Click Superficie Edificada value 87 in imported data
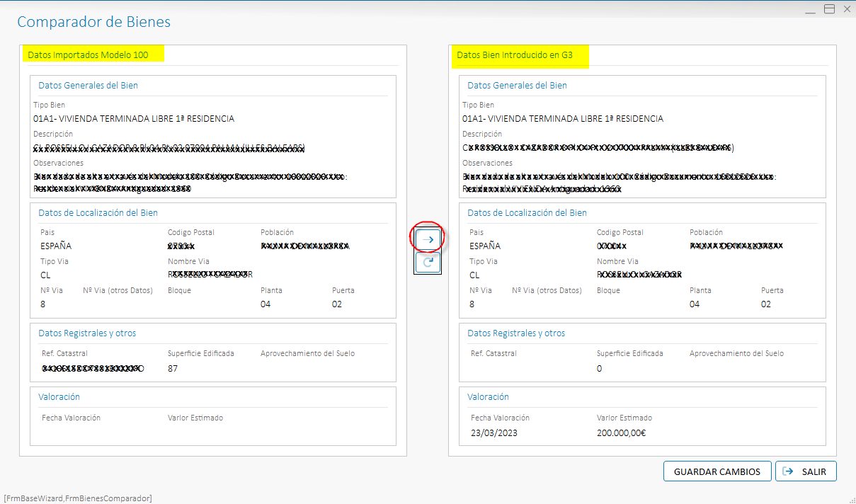This screenshot has width=856, height=504. click(x=173, y=368)
